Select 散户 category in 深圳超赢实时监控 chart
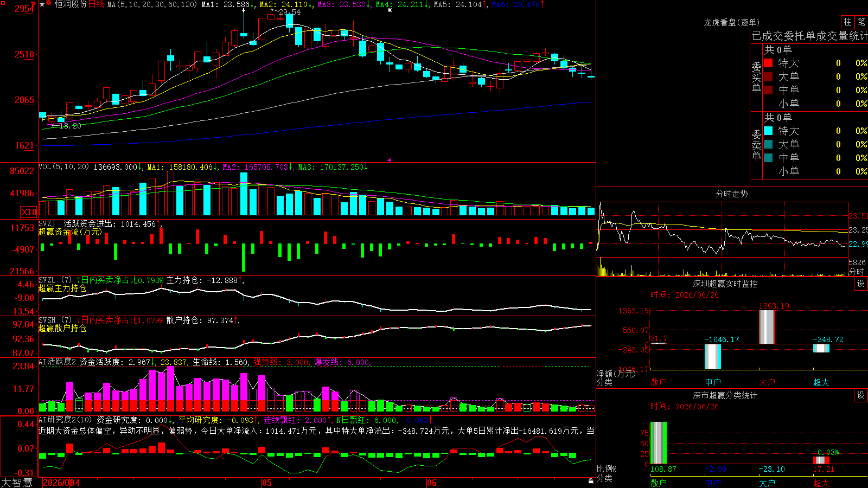This screenshot has height=488, width=868. 659,382
